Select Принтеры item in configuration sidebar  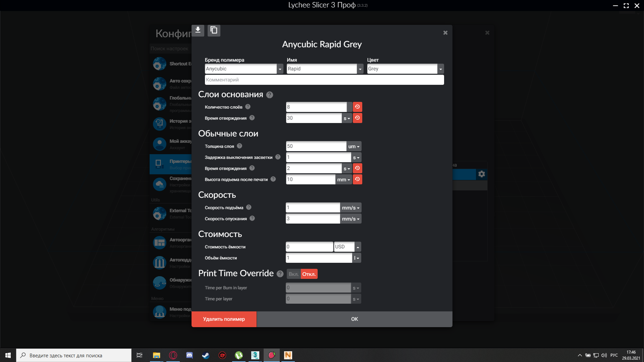171,164
